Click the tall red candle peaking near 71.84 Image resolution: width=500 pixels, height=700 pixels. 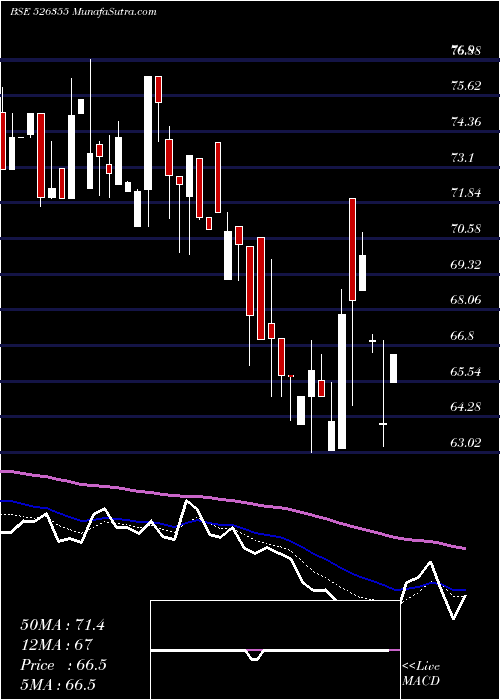(x=353, y=249)
